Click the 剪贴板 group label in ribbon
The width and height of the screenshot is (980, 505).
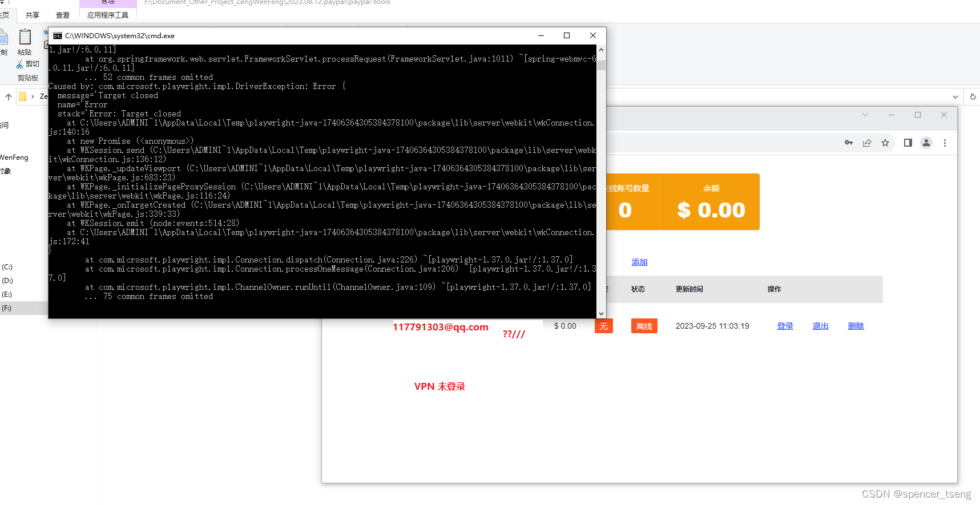(28, 78)
